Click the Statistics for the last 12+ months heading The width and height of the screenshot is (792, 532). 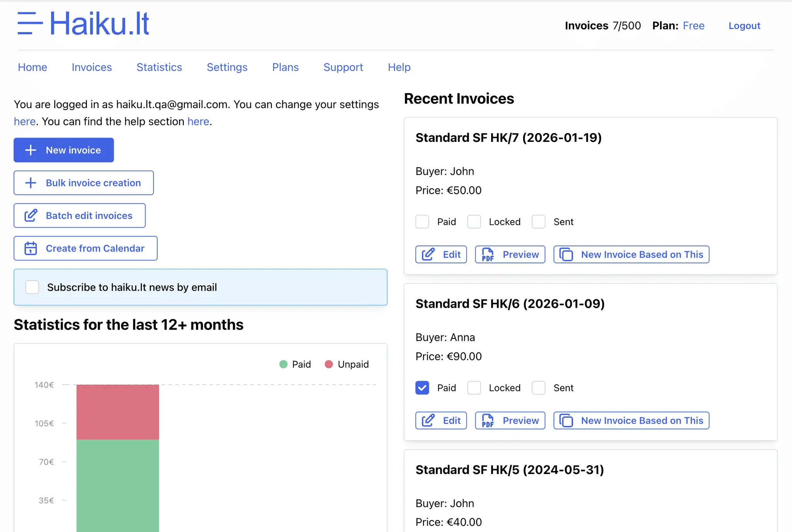[x=129, y=325]
